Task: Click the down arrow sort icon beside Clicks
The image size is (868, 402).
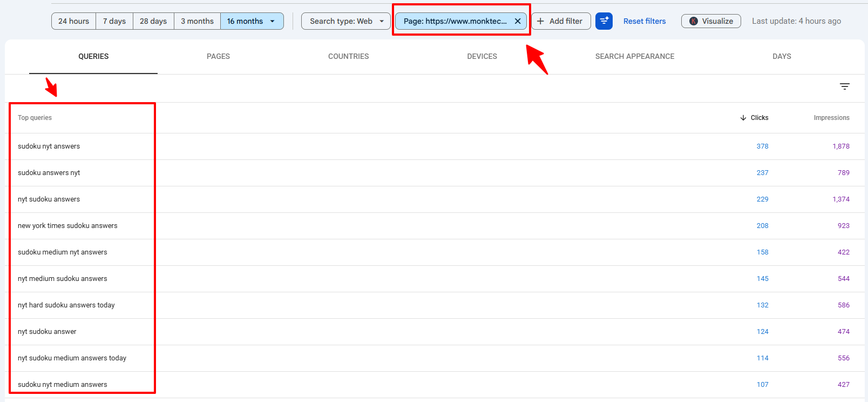Action: [743, 118]
